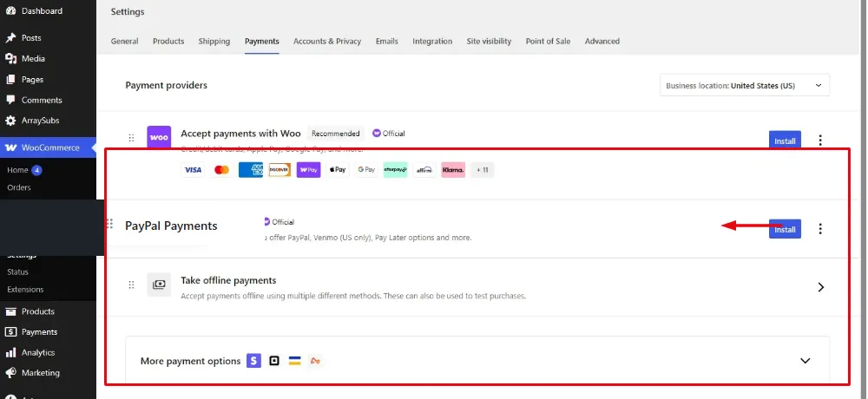Click the blue and yellow striped payment icon

(294, 361)
